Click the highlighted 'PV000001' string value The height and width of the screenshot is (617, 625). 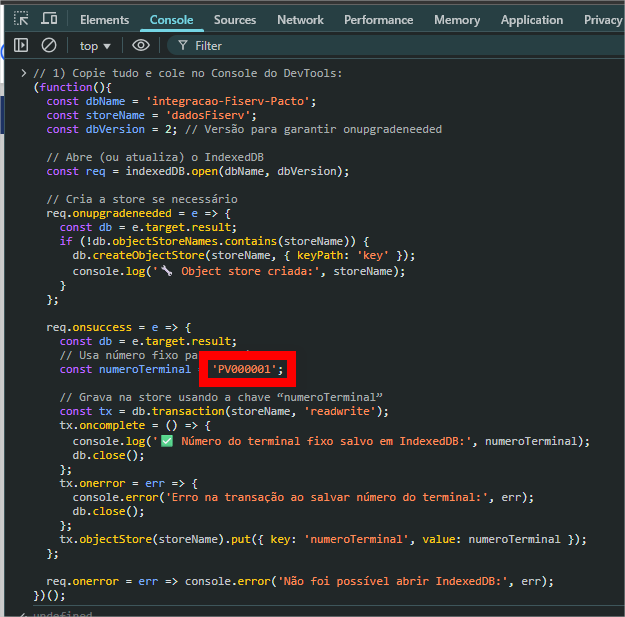tap(246, 369)
